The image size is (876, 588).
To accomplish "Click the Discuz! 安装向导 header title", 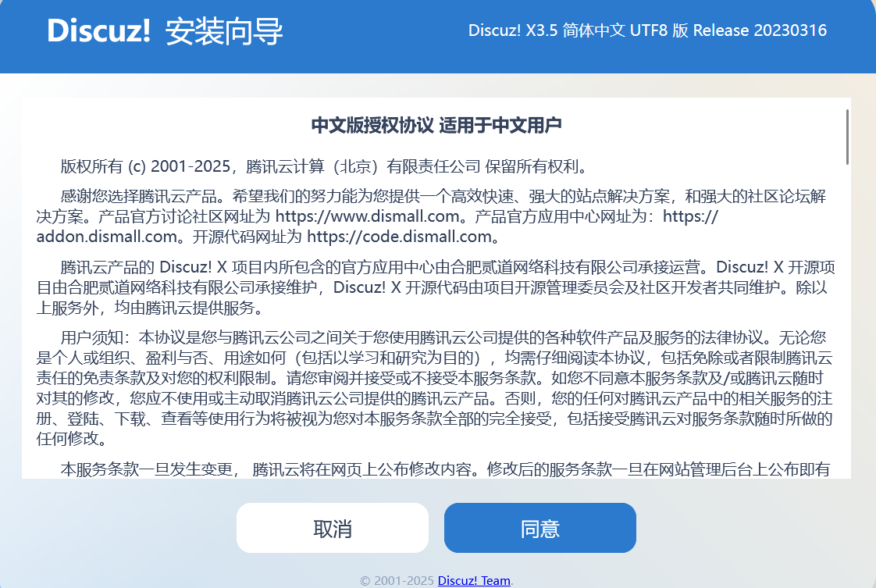I will click(166, 30).
